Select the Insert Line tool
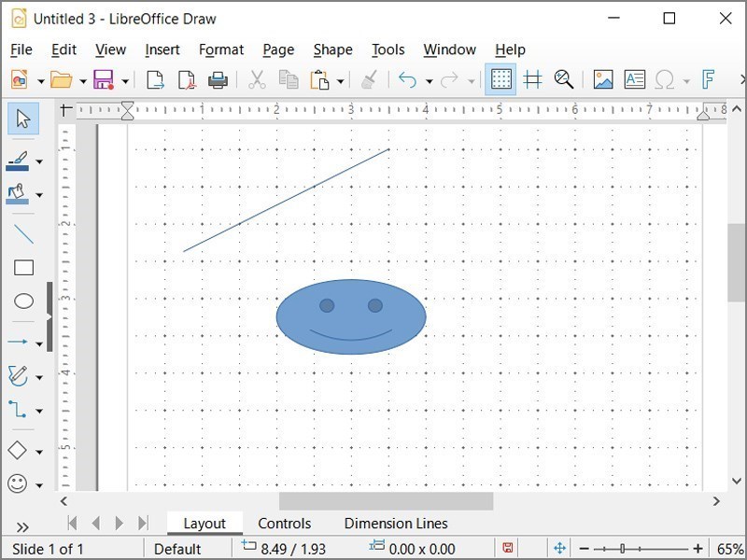This screenshot has height=560, width=747. pyautogui.click(x=23, y=234)
